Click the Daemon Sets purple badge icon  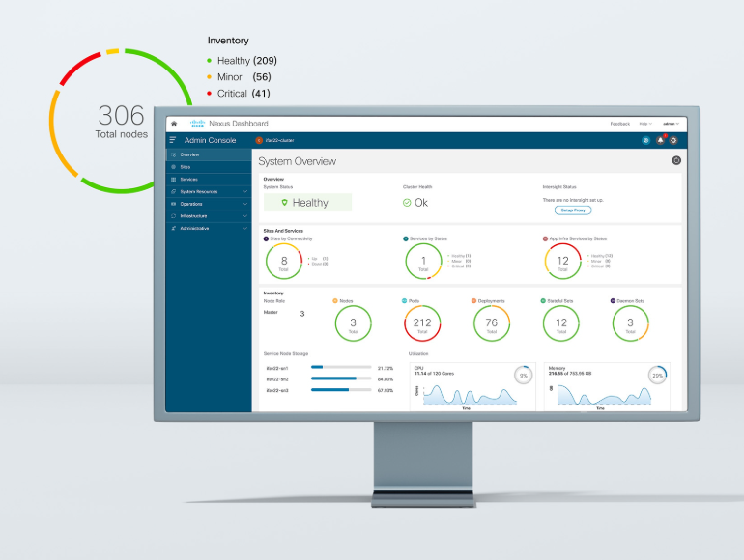613,301
